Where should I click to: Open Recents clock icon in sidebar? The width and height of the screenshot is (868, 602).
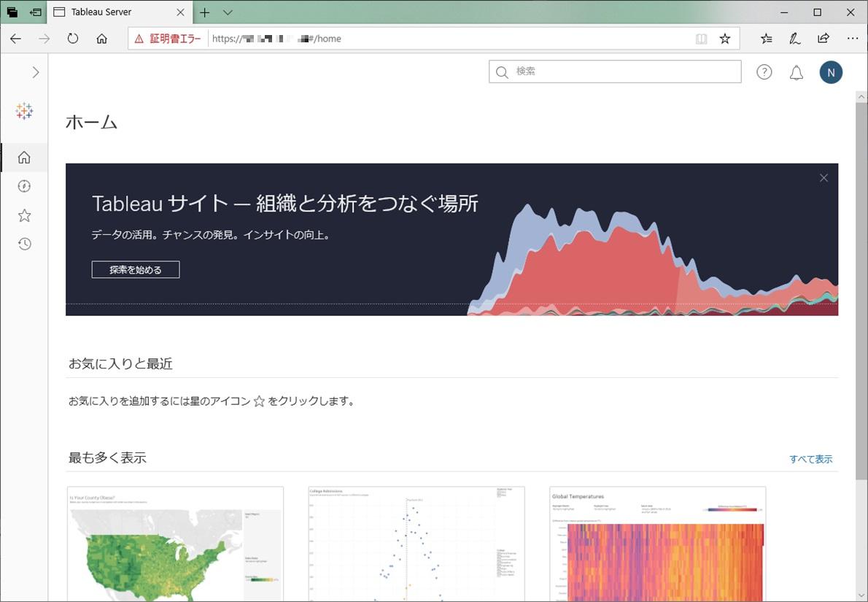pos(24,244)
